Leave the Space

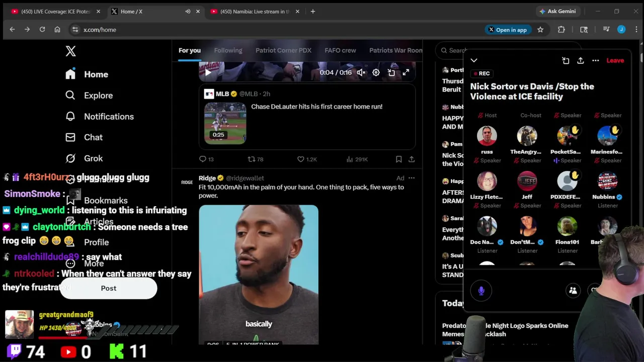615,60
